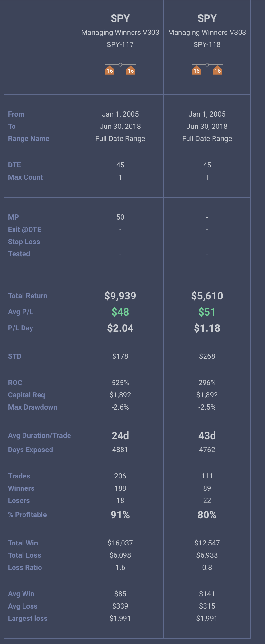
Task: Click the SPY ticker heading above SPY-118
Action: 207,18
